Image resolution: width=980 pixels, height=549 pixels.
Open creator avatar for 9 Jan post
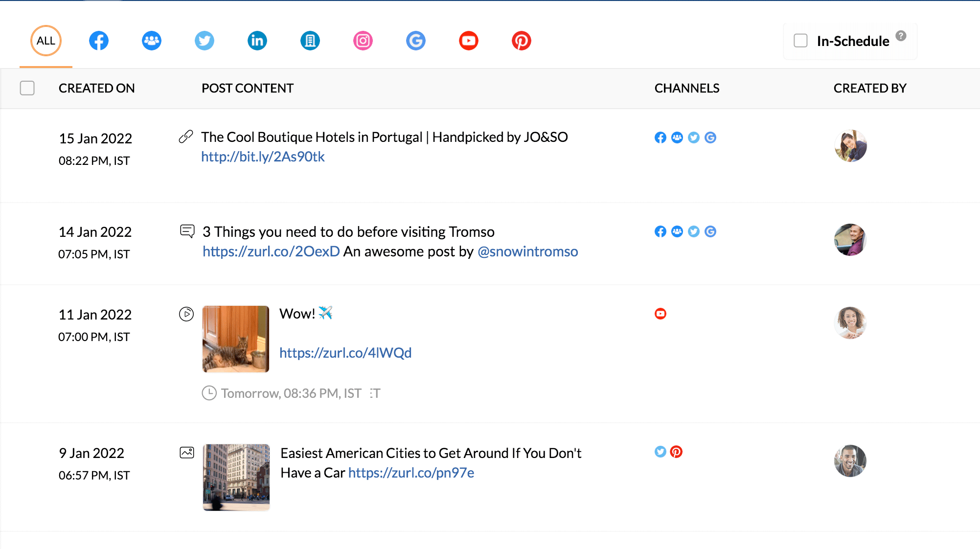[x=850, y=461]
